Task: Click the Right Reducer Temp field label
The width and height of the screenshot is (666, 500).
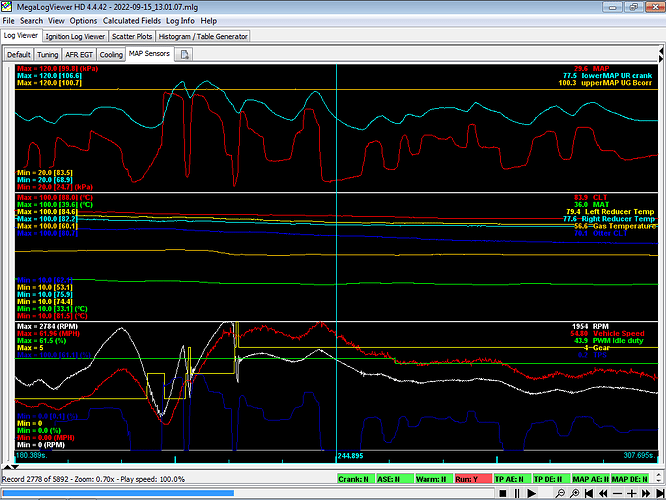Action: point(618,219)
